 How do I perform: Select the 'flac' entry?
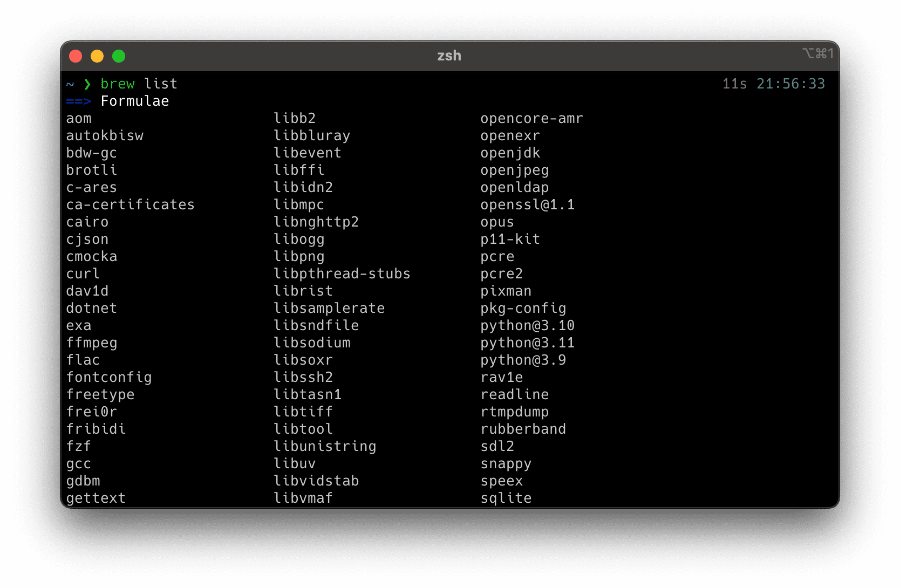(83, 360)
